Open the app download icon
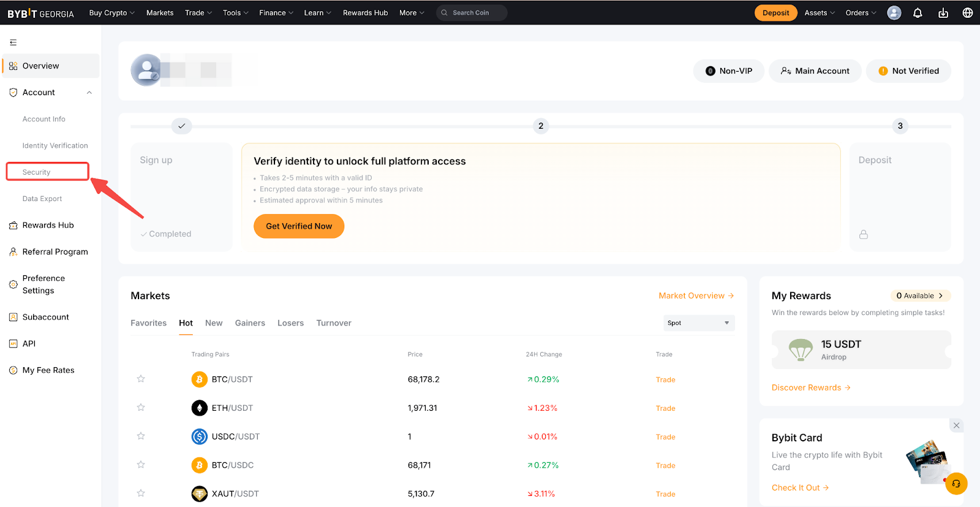Screen dimensions: 980x507 pyautogui.click(x=943, y=13)
